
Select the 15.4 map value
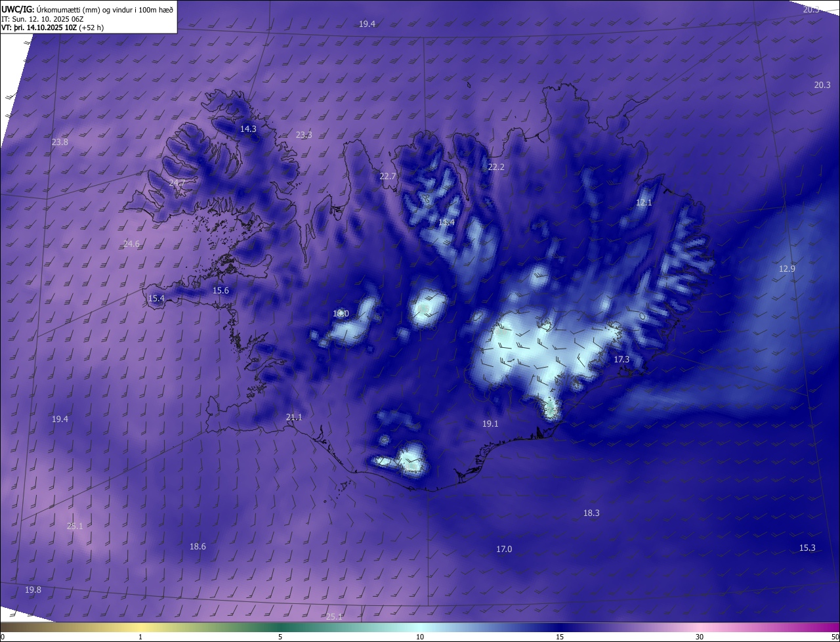[x=156, y=299]
